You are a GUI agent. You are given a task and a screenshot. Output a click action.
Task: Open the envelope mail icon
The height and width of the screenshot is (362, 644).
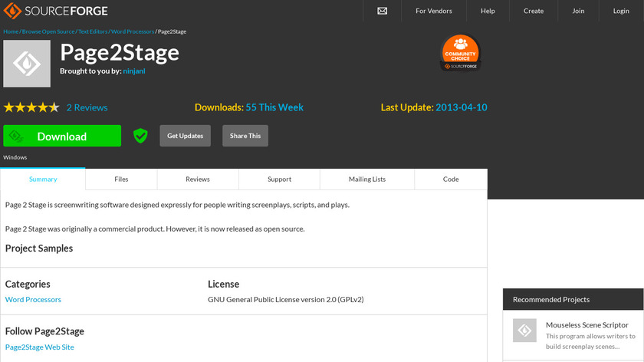(x=382, y=11)
